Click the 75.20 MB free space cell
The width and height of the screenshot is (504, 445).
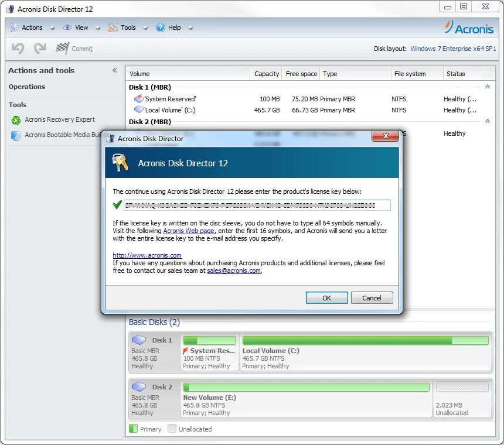point(304,99)
